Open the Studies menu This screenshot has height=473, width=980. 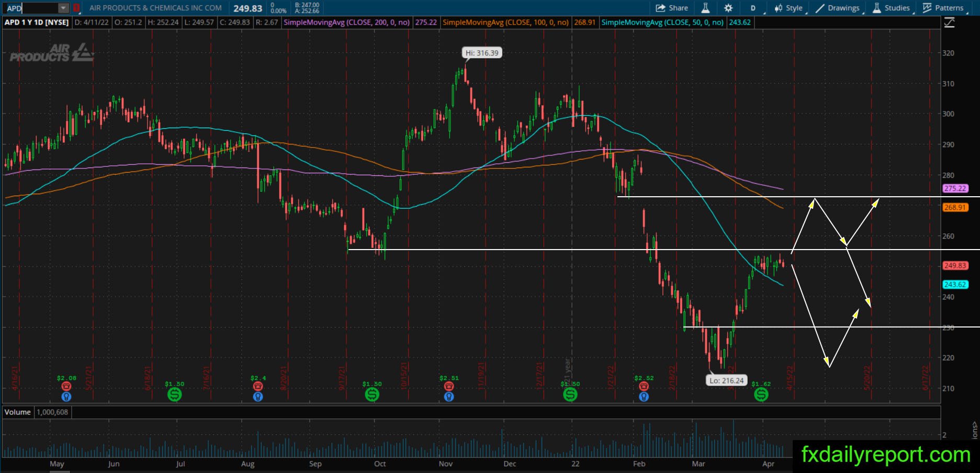(893, 8)
